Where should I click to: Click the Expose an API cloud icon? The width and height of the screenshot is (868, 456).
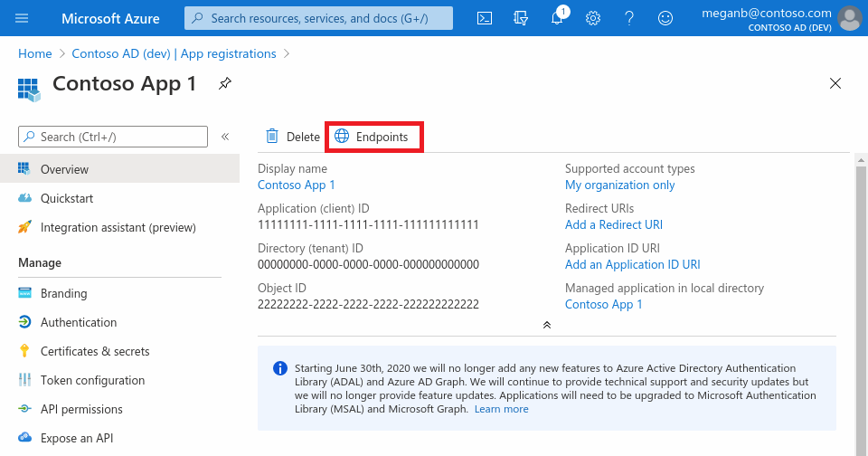tap(25, 437)
